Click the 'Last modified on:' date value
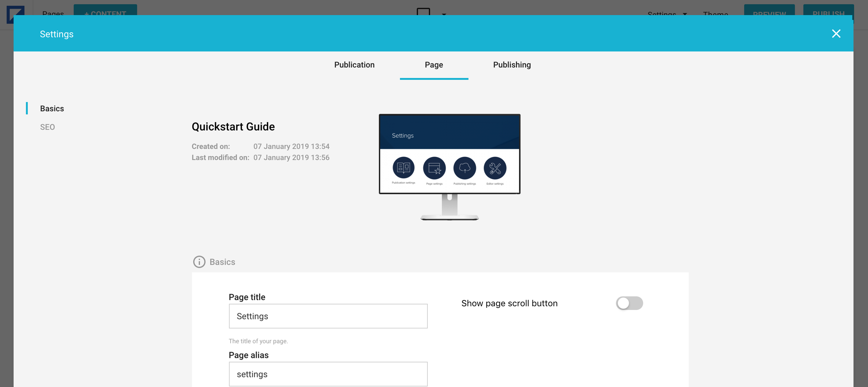Viewport: 868px width, 387px height. [291, 157]
